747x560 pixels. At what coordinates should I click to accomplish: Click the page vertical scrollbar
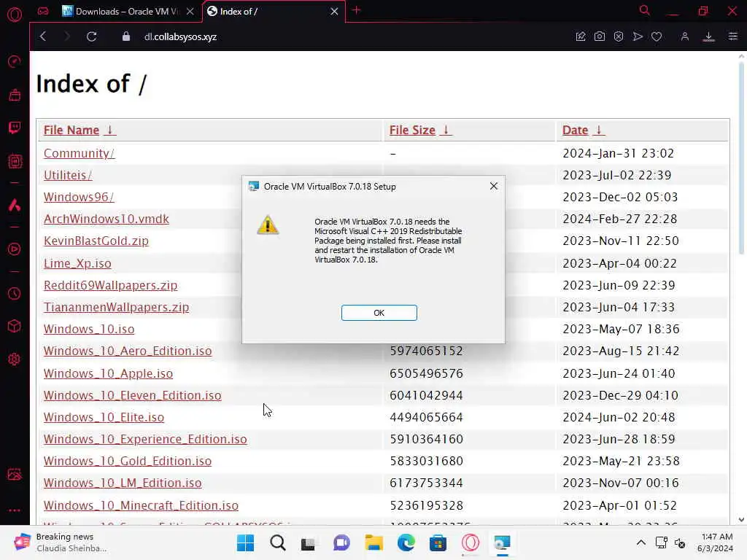[x=741, y=157]
